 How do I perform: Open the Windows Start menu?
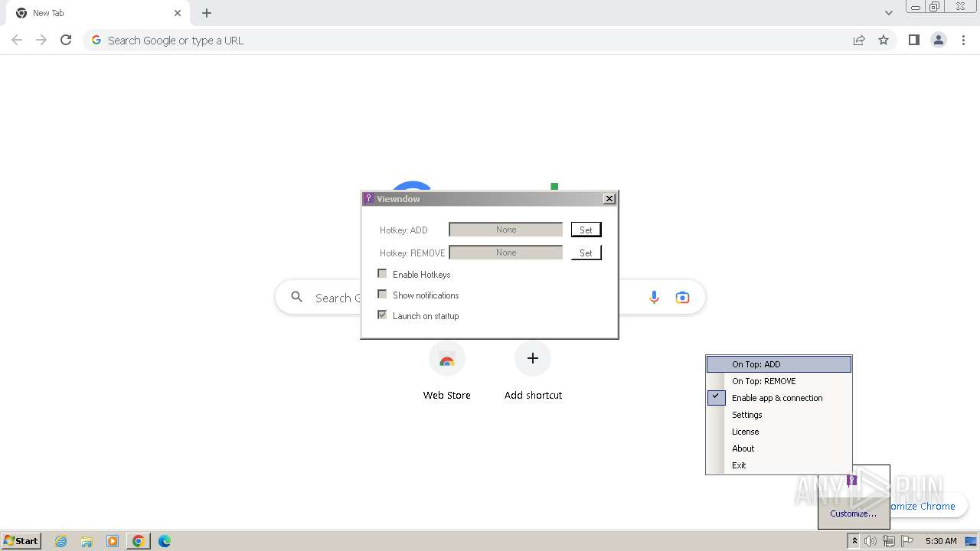[x=21, y=541]
